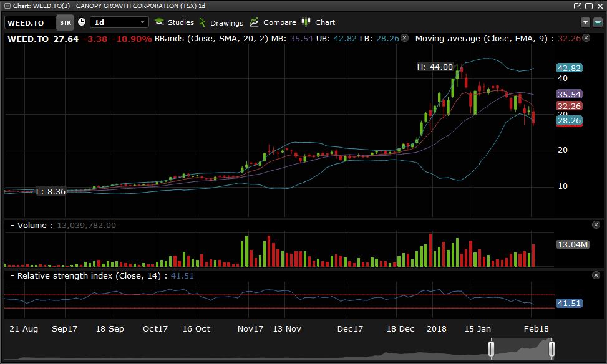This screenshot has width=607, height=364.
Task: Click the Relative strength index title
Action: point(89,275)
